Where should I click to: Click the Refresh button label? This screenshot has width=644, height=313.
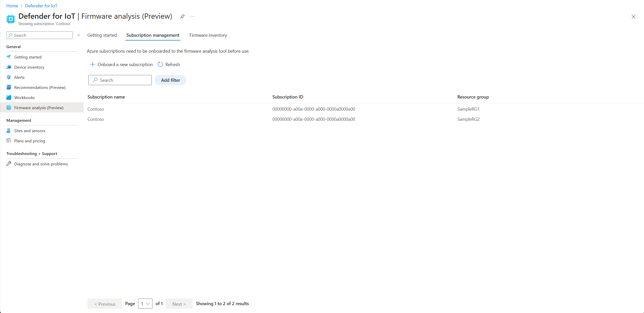[x=172, y=65]
